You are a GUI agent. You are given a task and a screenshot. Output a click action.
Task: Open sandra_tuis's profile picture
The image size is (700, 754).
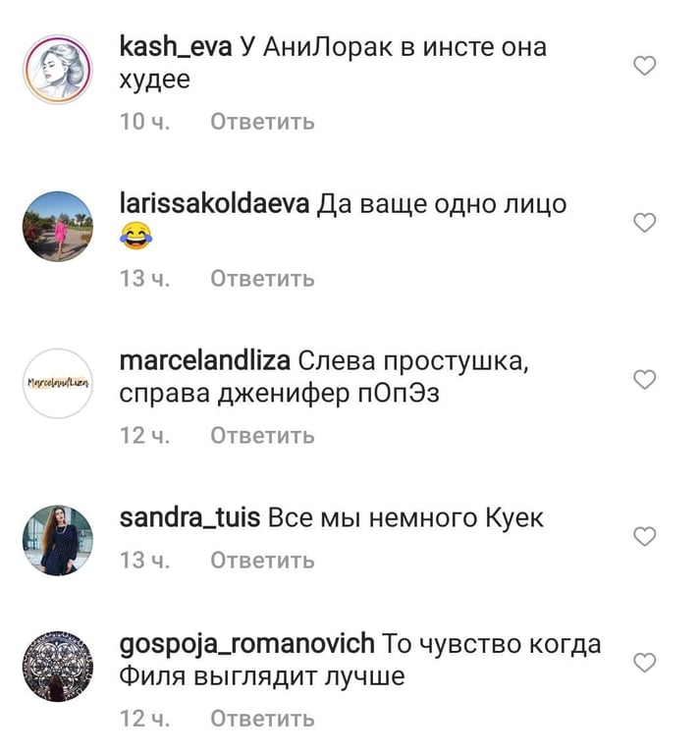click(x=58, y=540)
